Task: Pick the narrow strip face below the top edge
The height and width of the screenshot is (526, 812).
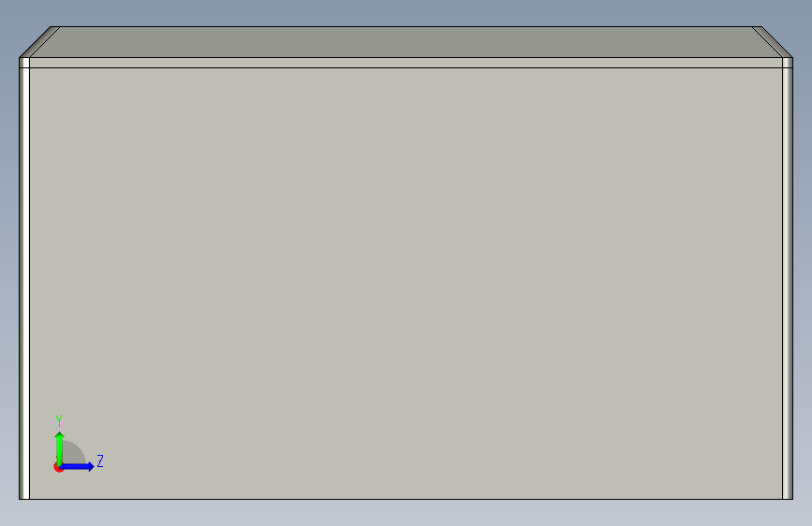Action: click(406, 63)
